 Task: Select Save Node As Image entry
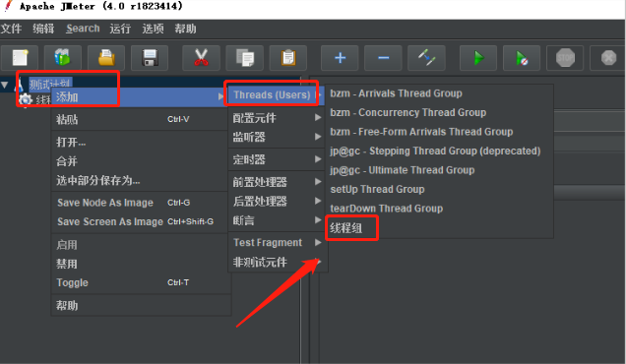pyautogui.click(x=140, y=203)
